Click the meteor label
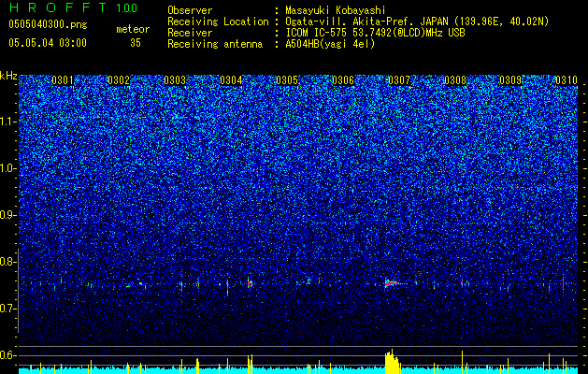This screenshot has width=588, height=374. [x=133, y=29]
